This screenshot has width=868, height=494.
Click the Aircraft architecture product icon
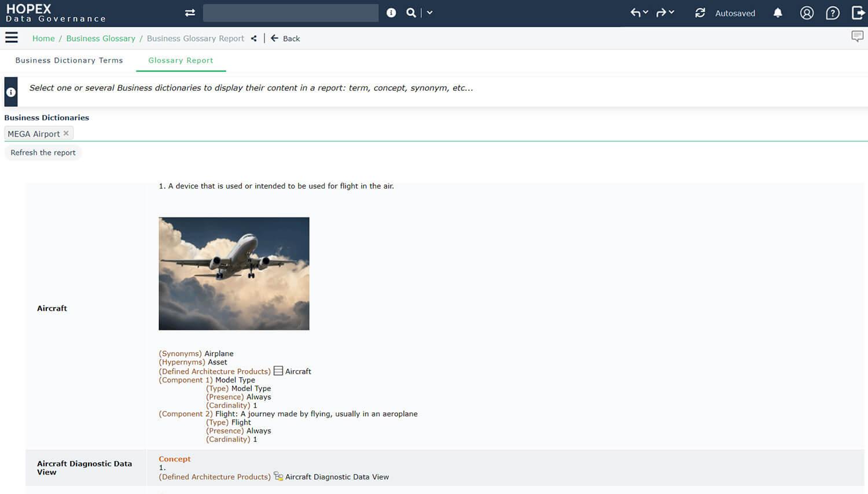click(x=278, y=371)
